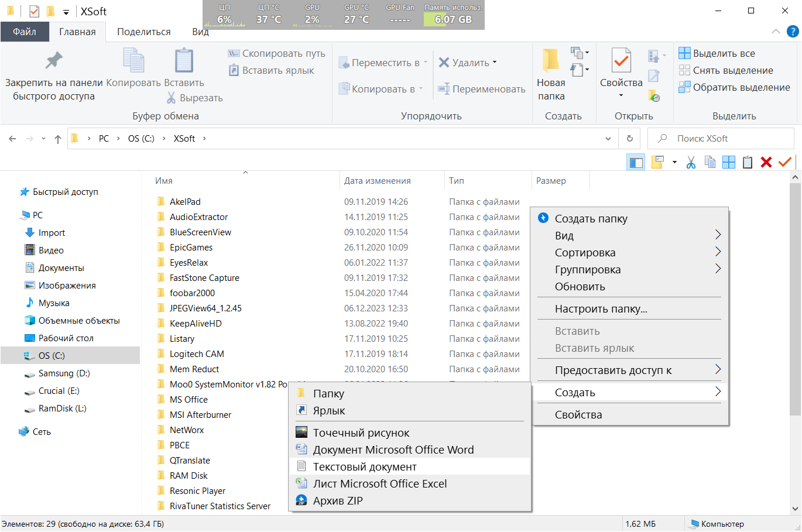Choose Папку from the Создать submenu
The image size is (802, 532).
point(410,393)
